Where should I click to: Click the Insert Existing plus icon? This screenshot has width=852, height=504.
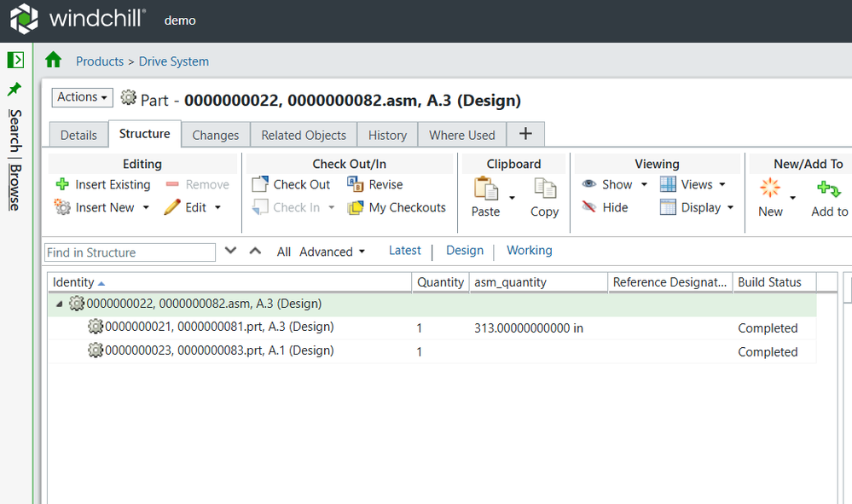pyautogui.click(x=62, y=184)
